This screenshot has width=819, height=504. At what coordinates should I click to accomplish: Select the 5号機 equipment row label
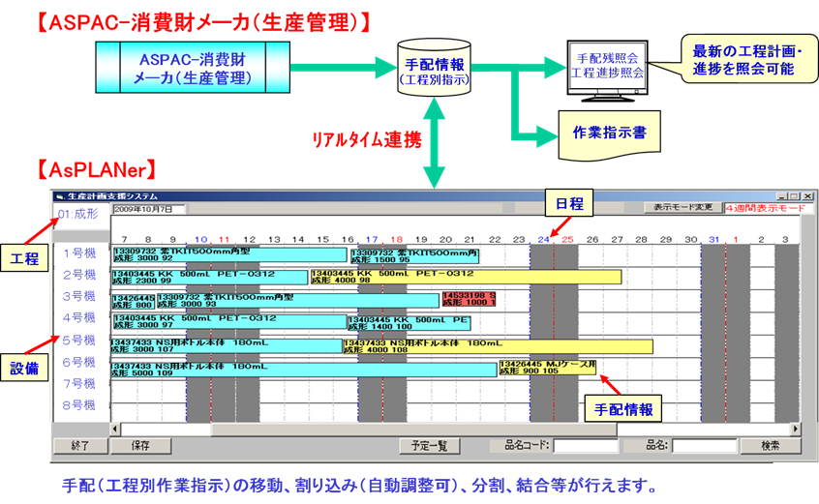pos(79,341)
